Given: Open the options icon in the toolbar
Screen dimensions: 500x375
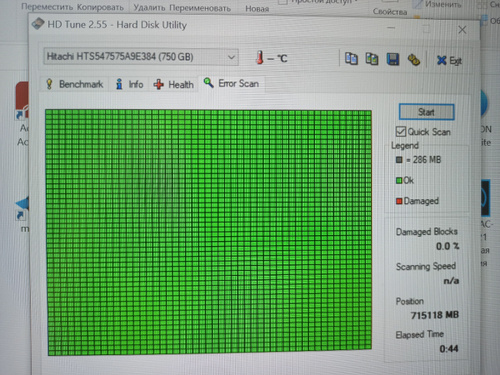Looking at the screenshot, I should click(414, 60).
